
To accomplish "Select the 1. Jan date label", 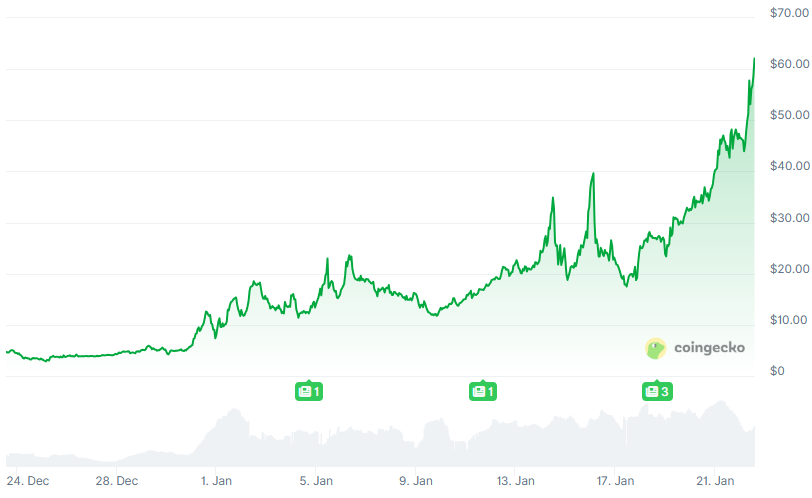I will [x=216, y=481].
